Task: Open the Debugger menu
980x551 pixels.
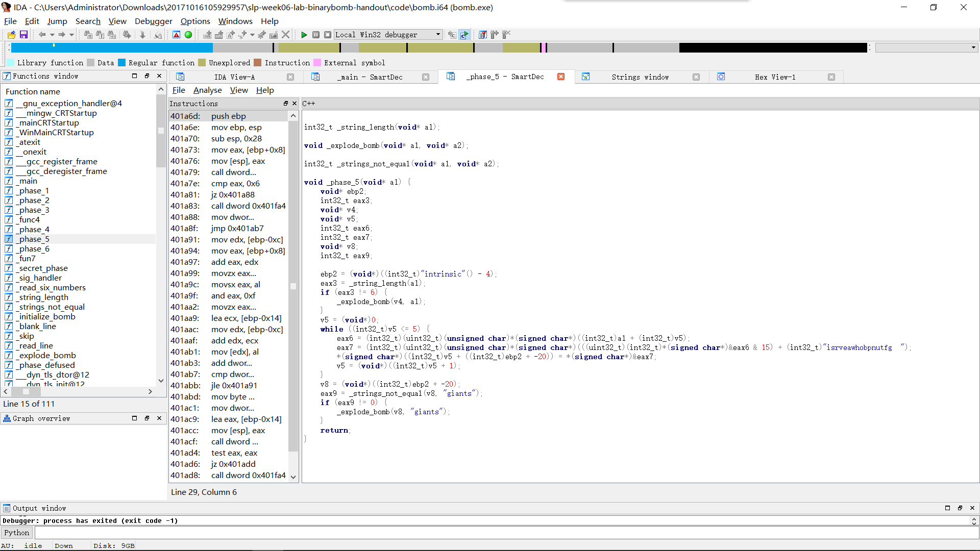Action: coord(153,21)
